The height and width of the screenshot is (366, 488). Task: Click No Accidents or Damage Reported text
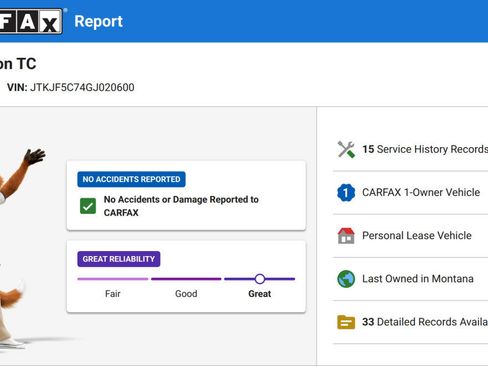[x=181, y=206]
